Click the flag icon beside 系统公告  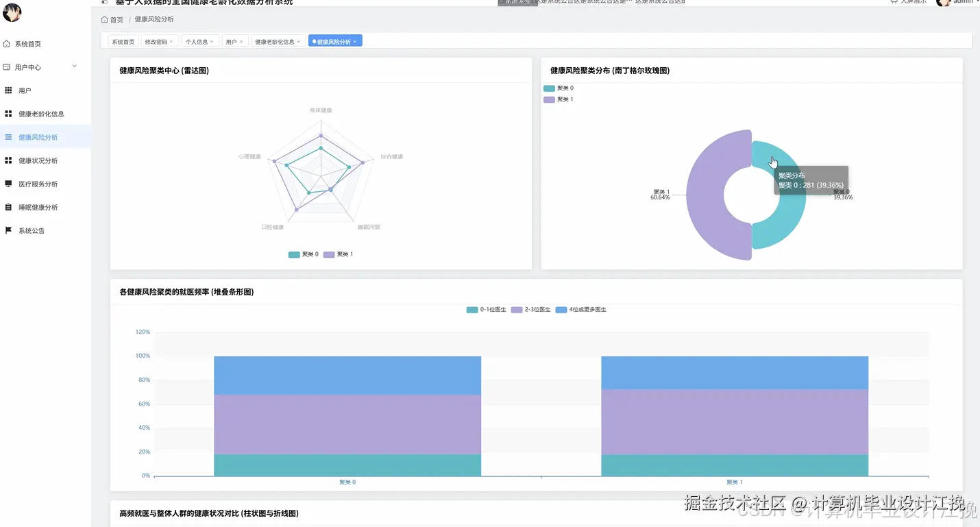point(8,230)
